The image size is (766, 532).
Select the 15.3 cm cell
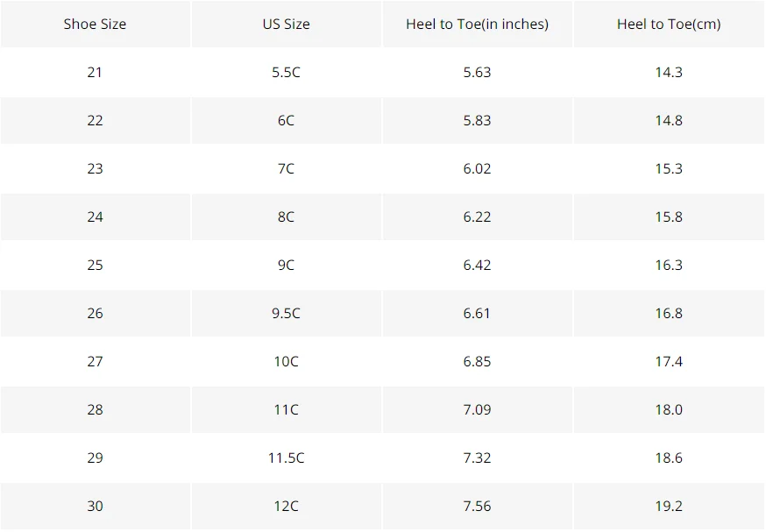669,169
